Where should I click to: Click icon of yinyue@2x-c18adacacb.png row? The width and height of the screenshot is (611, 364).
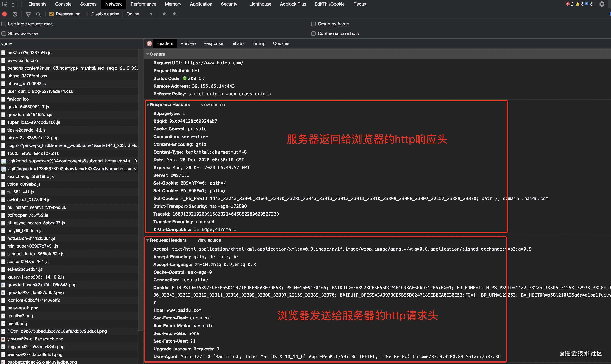coord(4,339)
